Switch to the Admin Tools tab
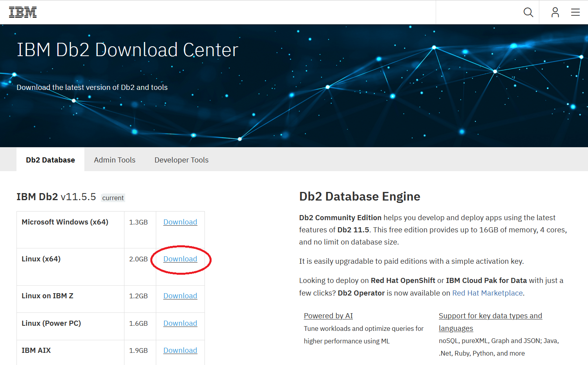This screenshot has height=365, width=588. [115, 160]
